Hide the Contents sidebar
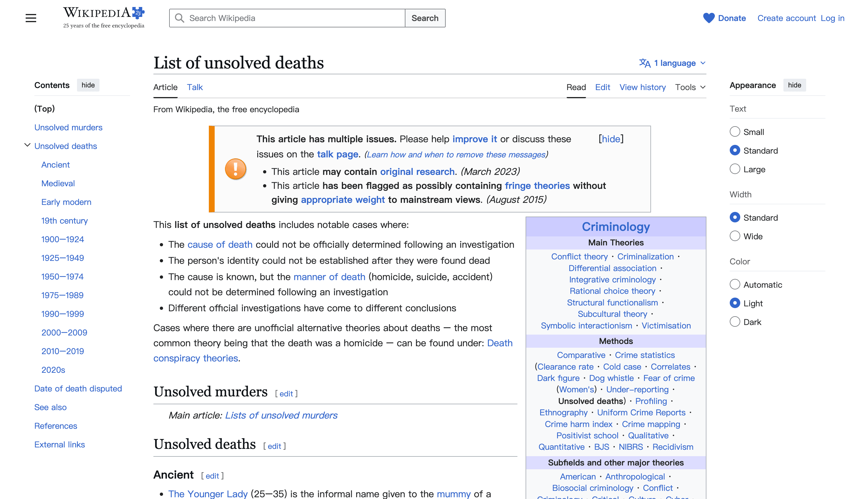The image size is (868, 499). click(88, 85)
